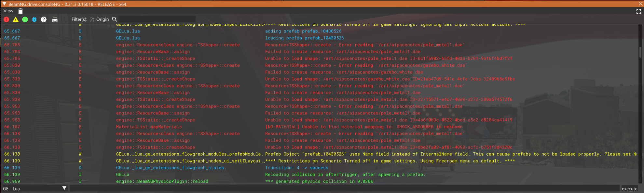644x193 pixels.
Task: Select the 'adding prefab prefab_10430526' log message
Action: click(303, 31)
